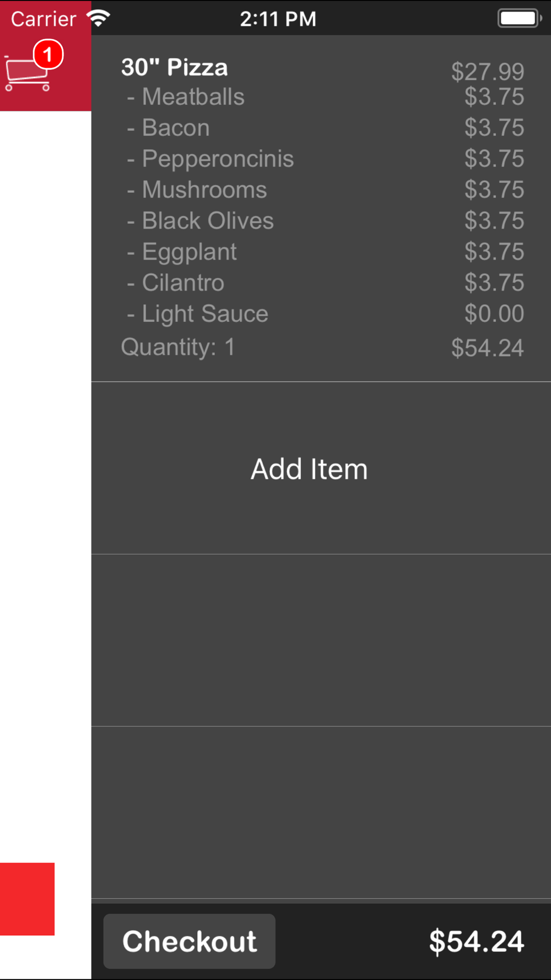Click the Checkout button
Image resolution: width=551 pixels, height=980 pixels.
tap(190, 941)
